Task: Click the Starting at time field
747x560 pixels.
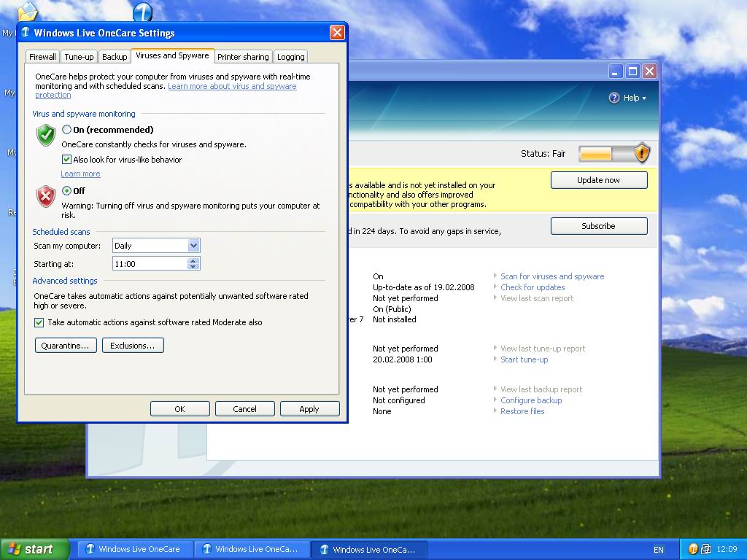Action: click(x=150, y=264)
